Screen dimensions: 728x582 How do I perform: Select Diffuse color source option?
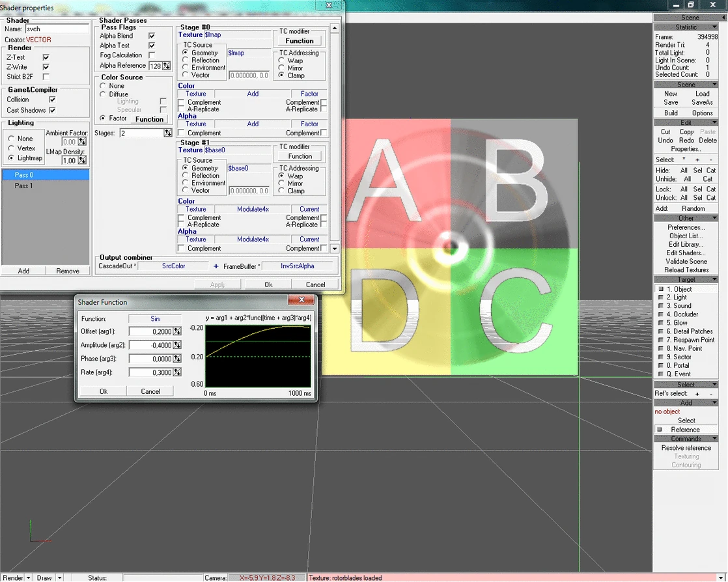tap(103, 94)
